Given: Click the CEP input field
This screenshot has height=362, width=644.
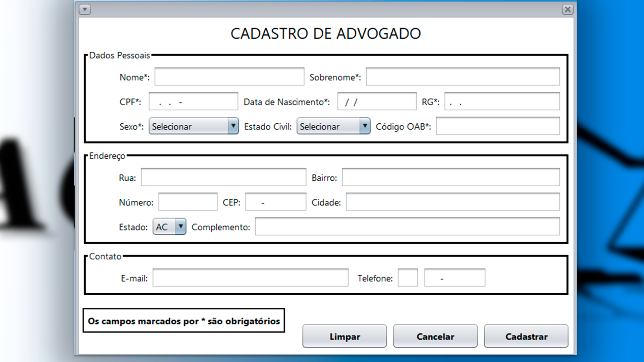Looking at the screenshot, I should (275, 201).
